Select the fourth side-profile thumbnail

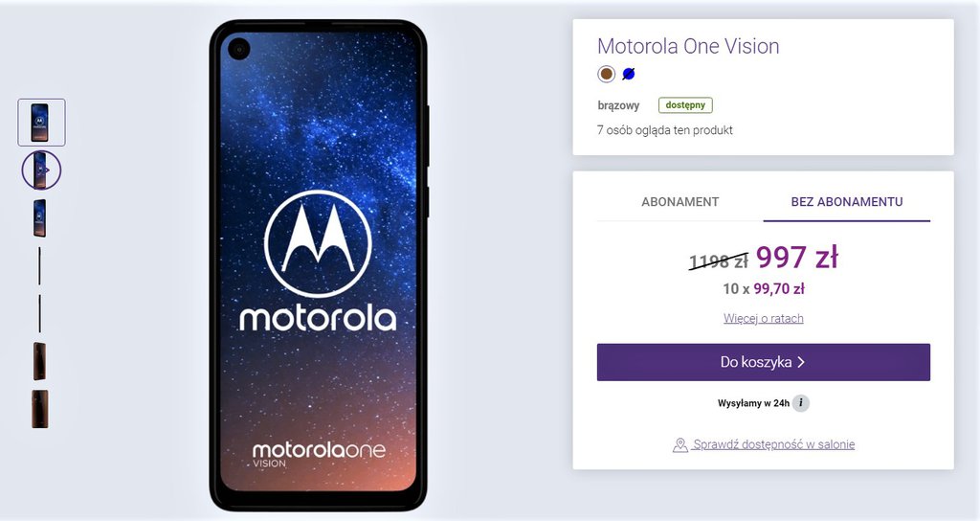[x=40, y=266]
